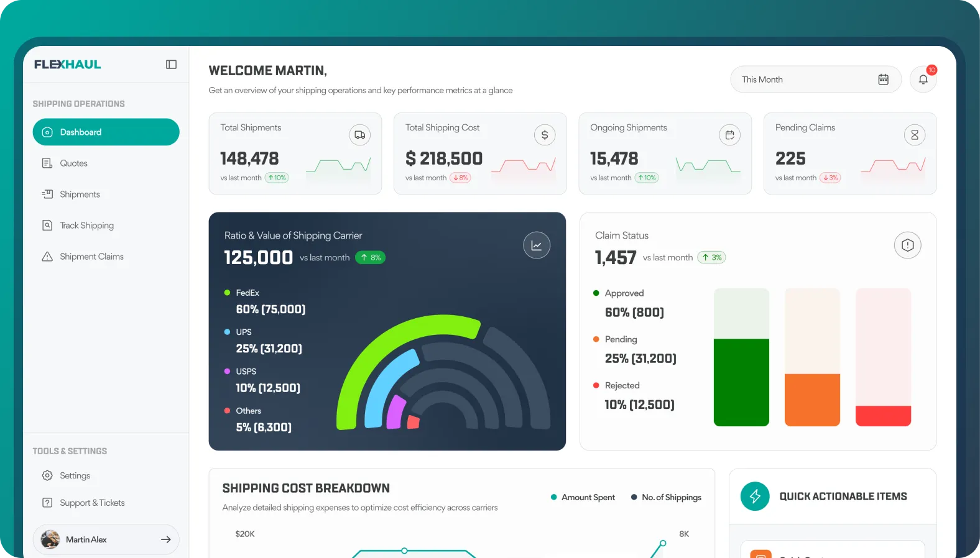Image resolution: width=980 pixels, height=558 pixels.
Task: Click the Shipment Claims warning icon
Action: pyautogui.click(x=47, y=257)
